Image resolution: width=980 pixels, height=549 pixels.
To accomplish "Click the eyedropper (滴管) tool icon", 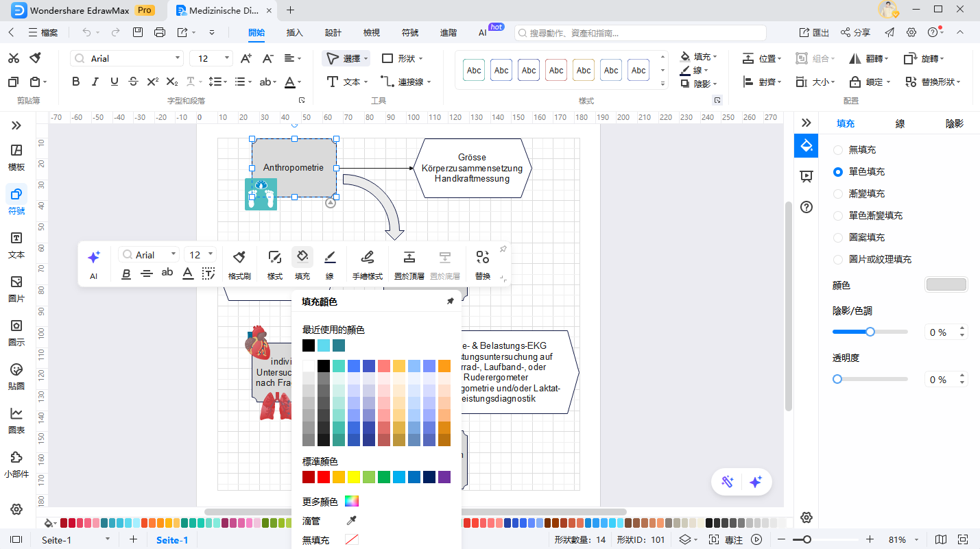I will tap(352, 520).
